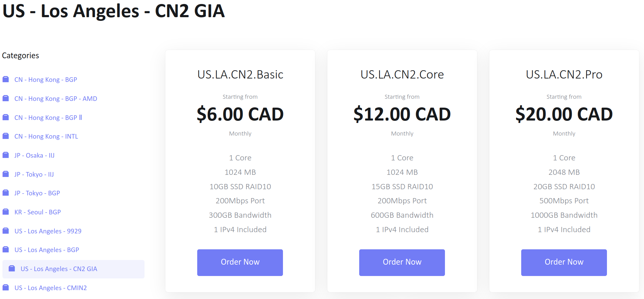Click folder icon next to JP - Osaka - IIJ
644x299 pixels.
coord(6,155)
